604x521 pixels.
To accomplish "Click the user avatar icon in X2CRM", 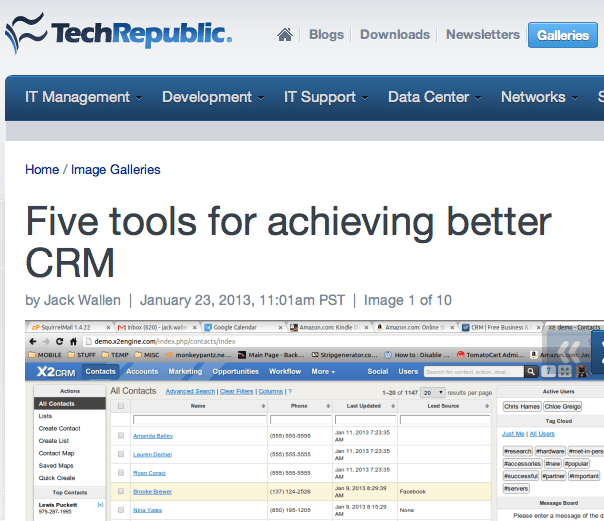I will click(x=582, y=371).
